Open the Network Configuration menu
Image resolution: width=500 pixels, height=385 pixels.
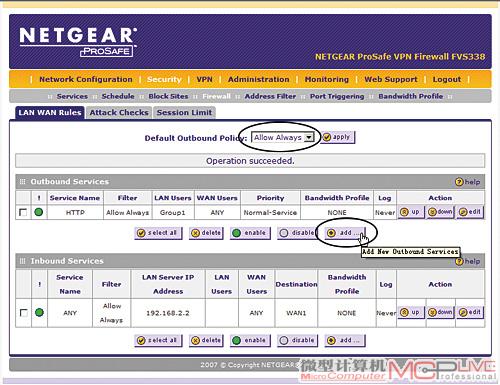86,79
